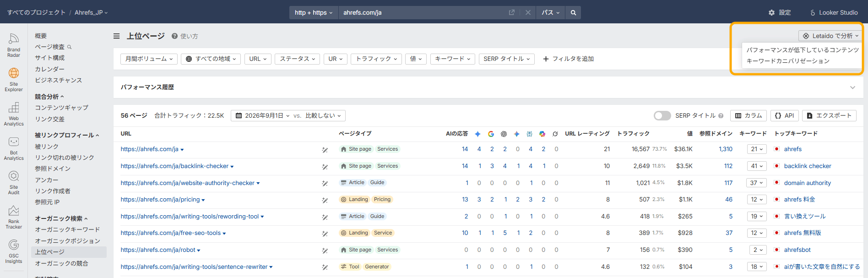Open the 月間ボリューム filter dropdown

149,59
